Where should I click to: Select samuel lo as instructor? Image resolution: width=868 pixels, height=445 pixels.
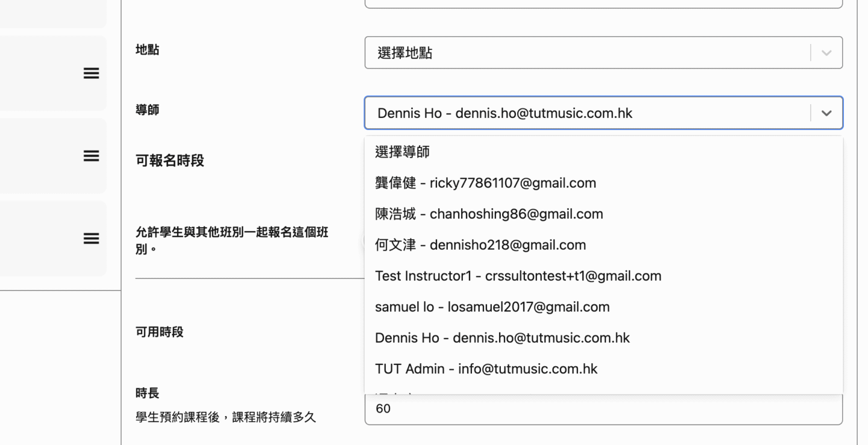tap(492, 307)
